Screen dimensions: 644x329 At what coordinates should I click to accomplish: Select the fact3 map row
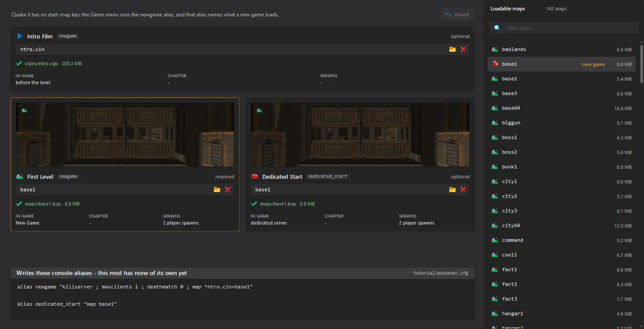point(562,299)
